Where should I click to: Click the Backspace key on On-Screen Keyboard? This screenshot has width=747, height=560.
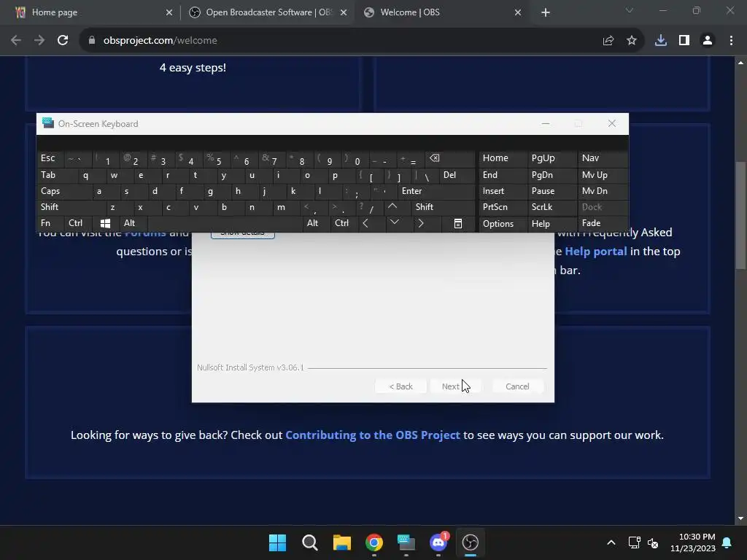pyautogui.click(x=451, y=158)
